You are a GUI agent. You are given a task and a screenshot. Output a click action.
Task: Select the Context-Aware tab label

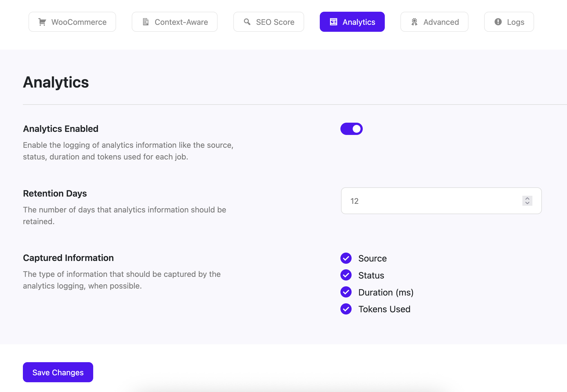pos(181,22)
